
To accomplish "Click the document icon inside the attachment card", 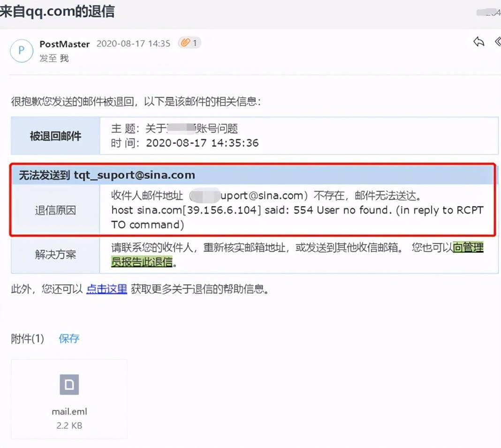I will pos(69,383).
